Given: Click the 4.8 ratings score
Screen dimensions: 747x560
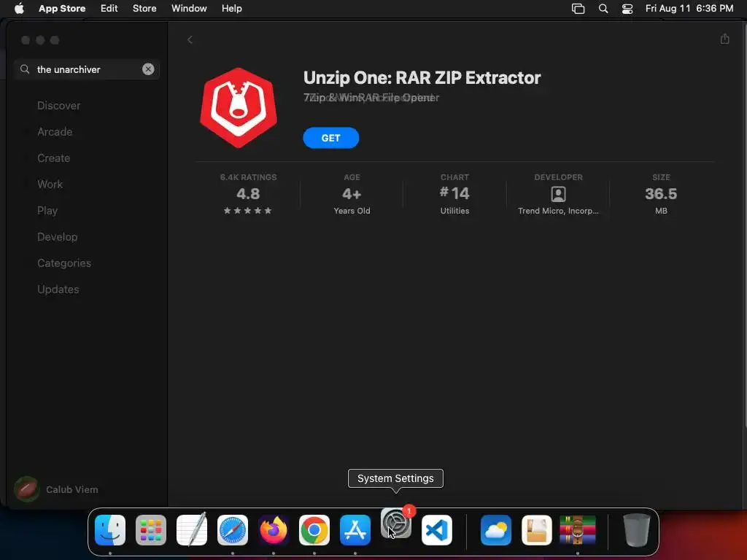Looking at the screenshot, I should point(248,194).
